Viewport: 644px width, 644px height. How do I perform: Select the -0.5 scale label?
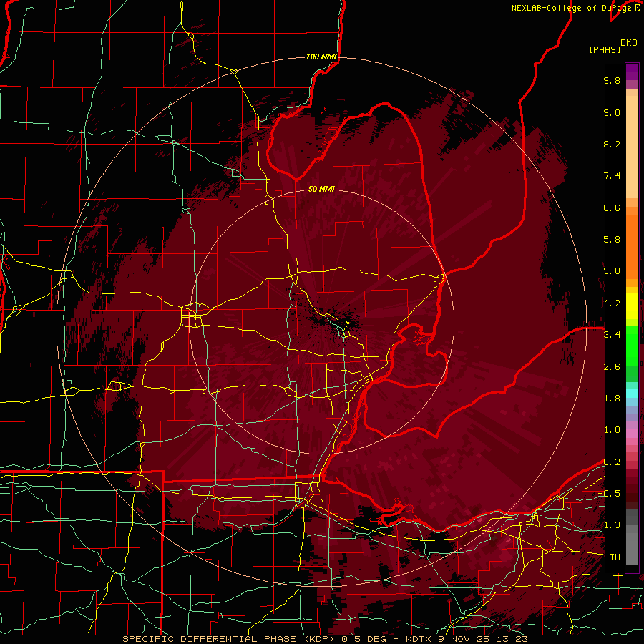tap(609, 494)
